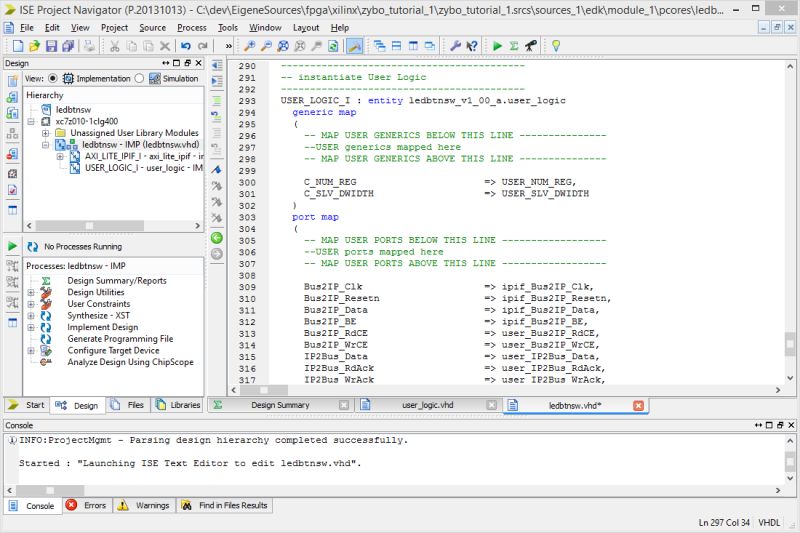This screenshot has height=533, width=800.
Task: Expand the Design Utilities process
Action: click(x=31, y=292)
